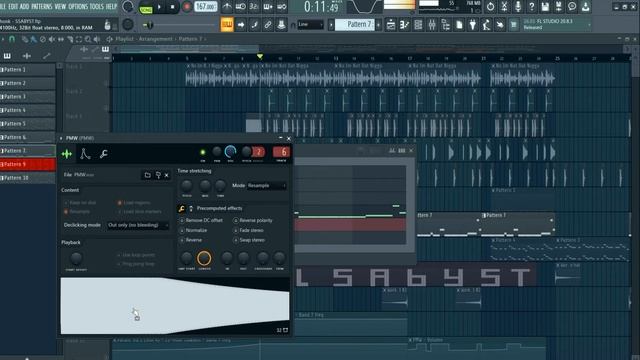
Task: Toggle the green channel enable LED
Action: [202, 152]
